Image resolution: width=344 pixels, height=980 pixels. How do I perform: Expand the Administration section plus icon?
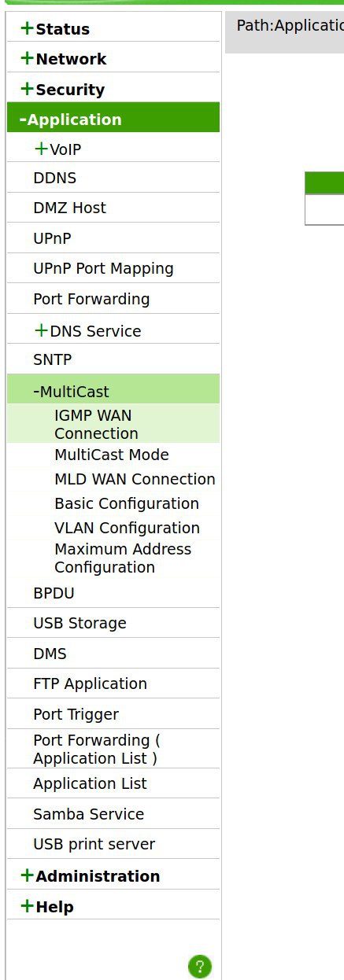pyautogui.click(x=28, y=875)
